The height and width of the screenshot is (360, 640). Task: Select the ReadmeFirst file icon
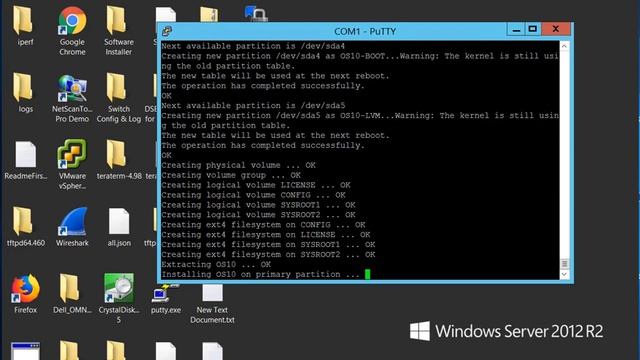pos(25,160)
